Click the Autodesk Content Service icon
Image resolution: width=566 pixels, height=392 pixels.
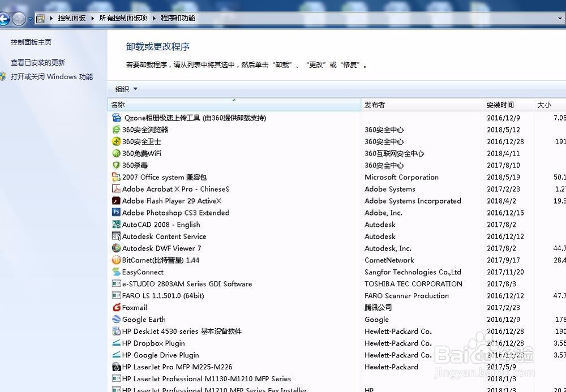pos(116,236)
